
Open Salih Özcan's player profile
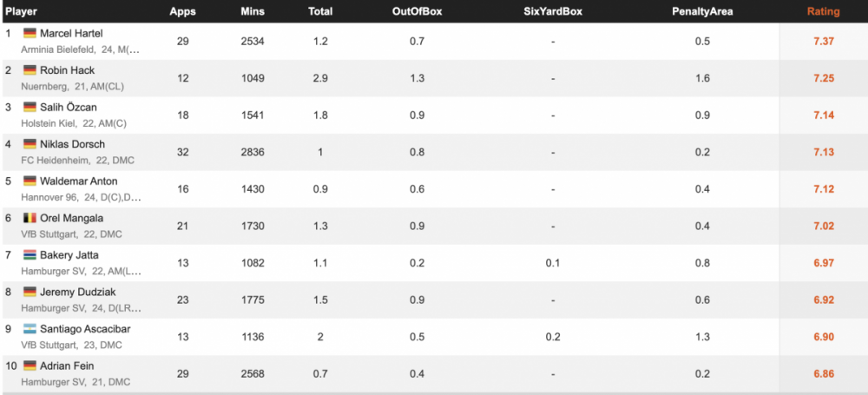tap(69, 108)
